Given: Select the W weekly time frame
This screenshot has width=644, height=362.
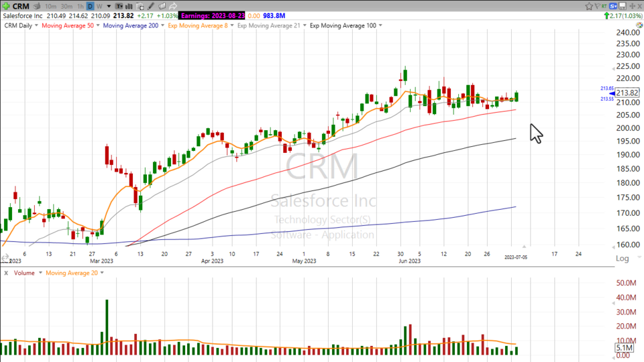Looking at the screenshot, I should pyautogui.click(x=99, y=6).
